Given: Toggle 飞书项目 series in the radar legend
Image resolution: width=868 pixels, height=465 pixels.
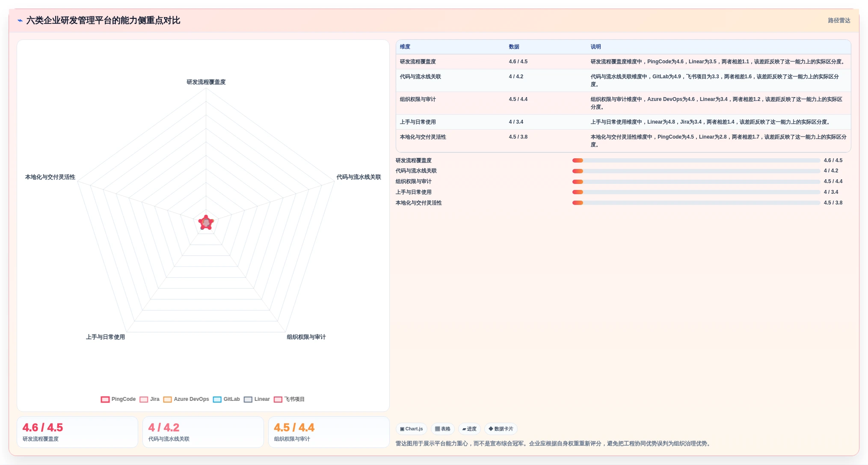Looking at the screenshot, I should pyautogui.click(x=289, y=399).
